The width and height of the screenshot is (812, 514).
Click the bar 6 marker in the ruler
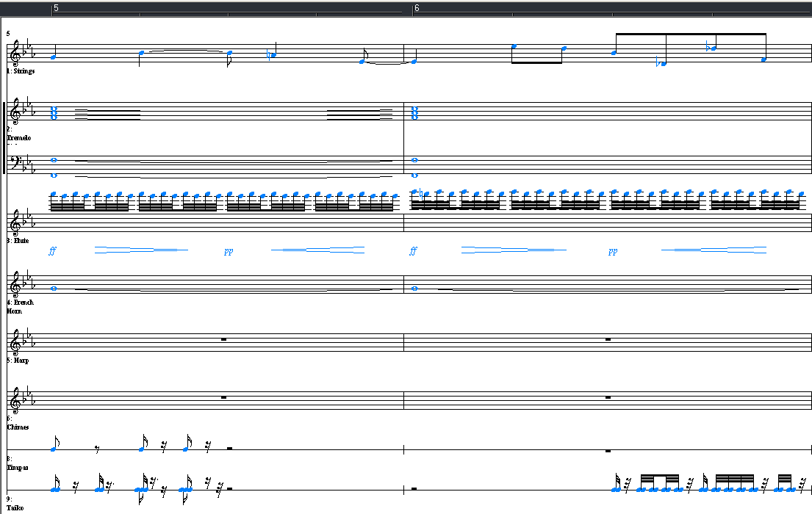(417, 8)
